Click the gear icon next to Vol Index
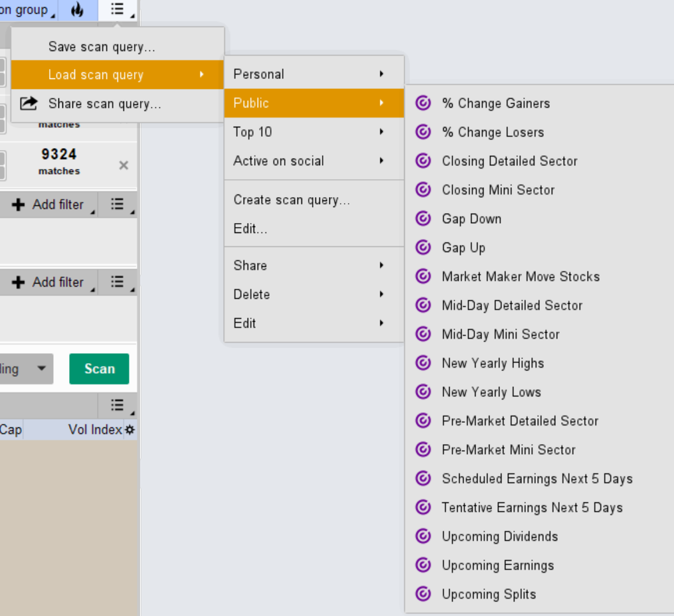The height and width of the screenshot is (616, 674). click(129, 429)
